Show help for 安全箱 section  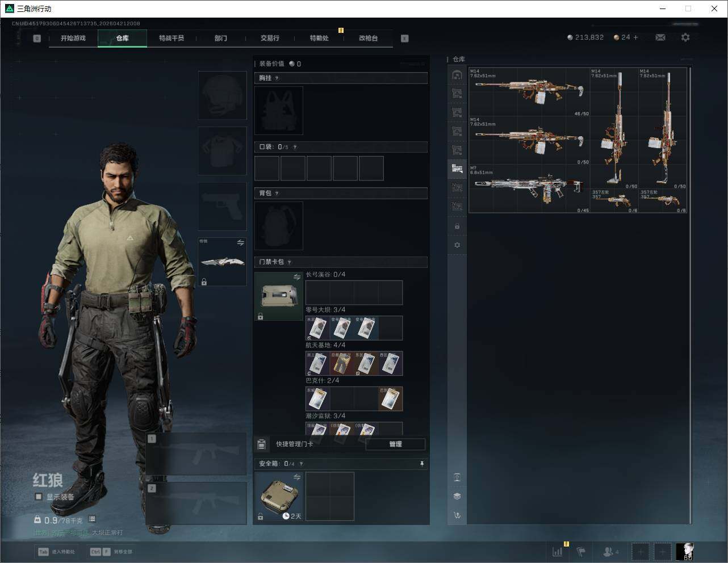301,464
